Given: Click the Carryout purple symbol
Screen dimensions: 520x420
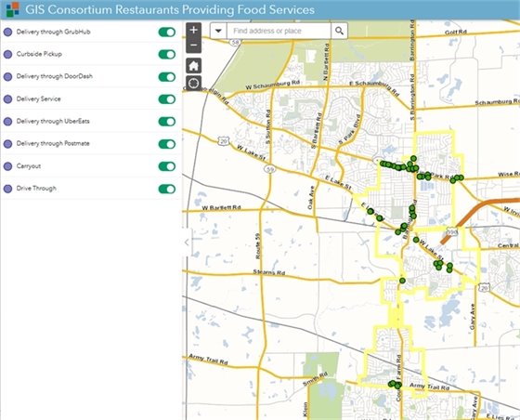Looking at the screenshot, I should tap(8, 166).
